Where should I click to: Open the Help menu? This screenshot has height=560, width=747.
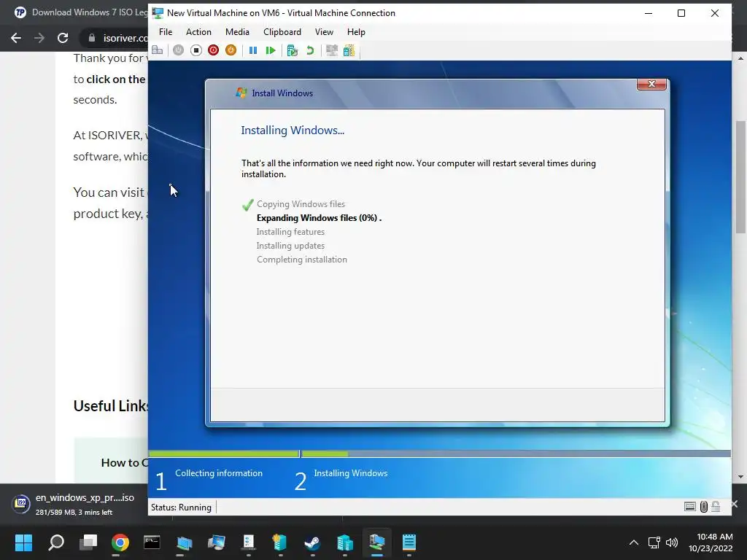[356, 32]
